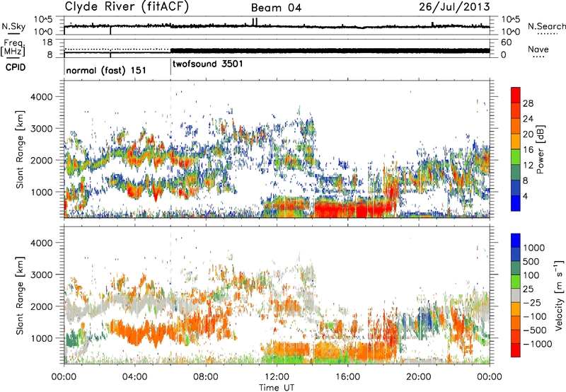The image size is (566, 392).
Task: Pick the velocity segment between -100 and -25
Action: pos(516,309)
